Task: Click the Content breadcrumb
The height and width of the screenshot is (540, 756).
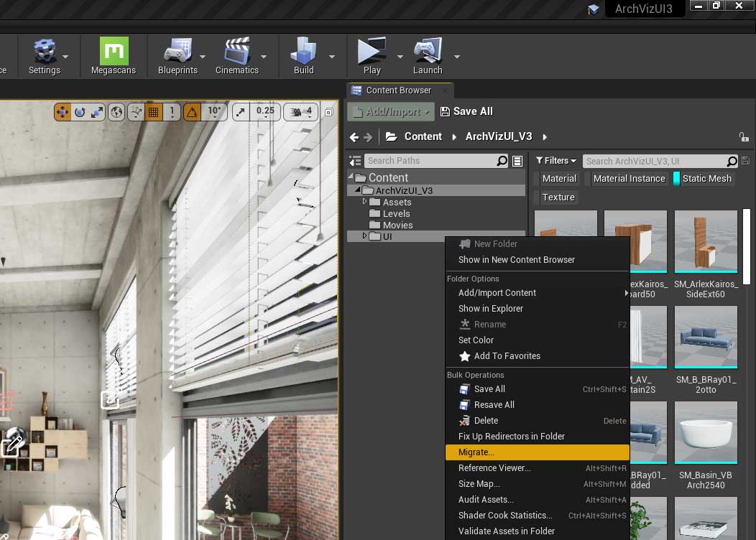Action: tap(423, 137)
